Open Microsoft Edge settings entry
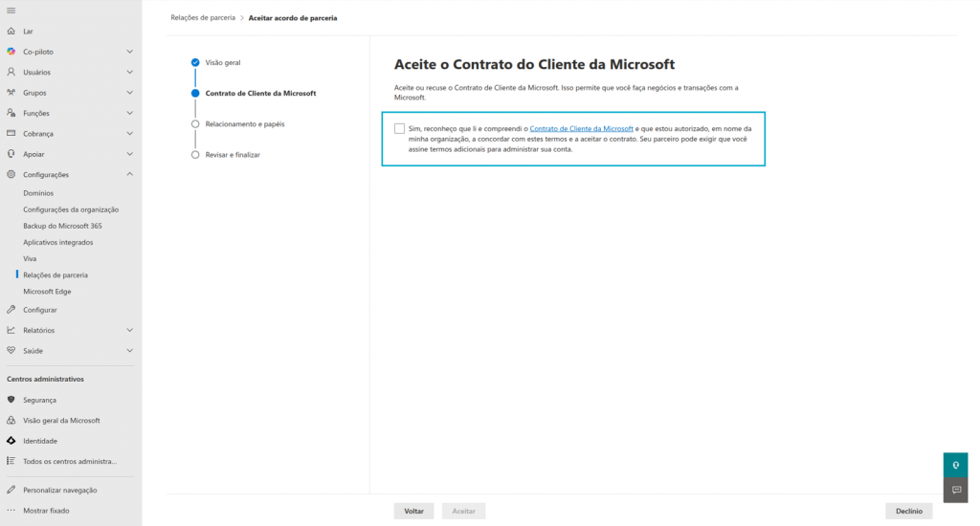The image size is (980, 526). [47, 291]
